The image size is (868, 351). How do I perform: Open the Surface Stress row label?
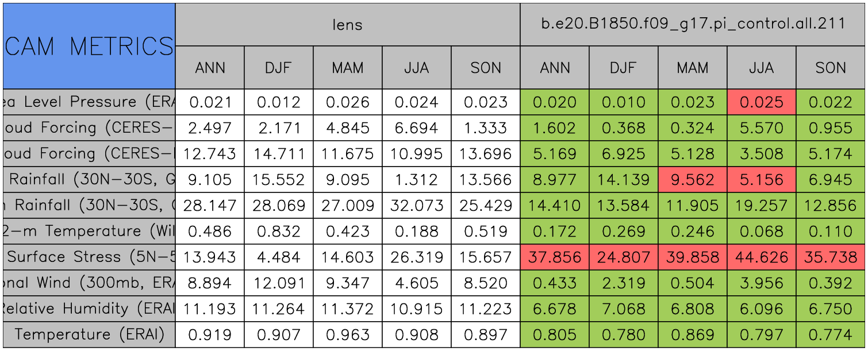[x=89, y=257]
